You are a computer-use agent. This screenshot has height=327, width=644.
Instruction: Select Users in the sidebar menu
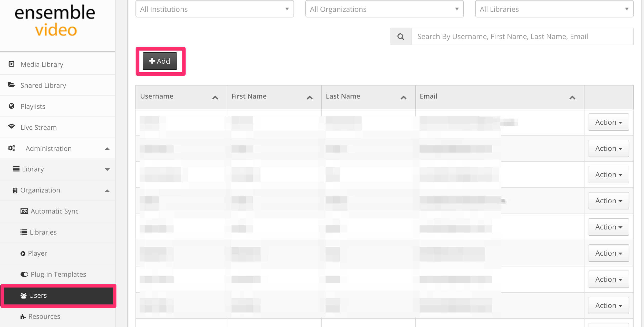38,295
